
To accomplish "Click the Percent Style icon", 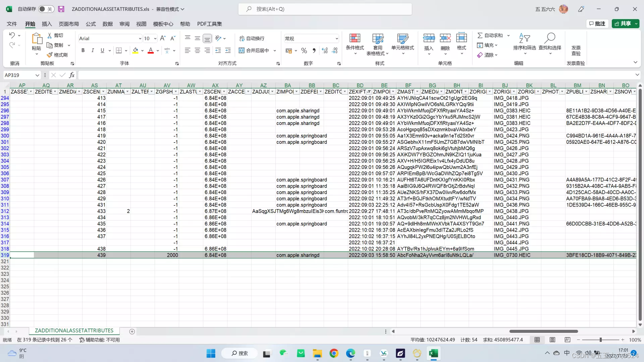I will coord(304,51).
